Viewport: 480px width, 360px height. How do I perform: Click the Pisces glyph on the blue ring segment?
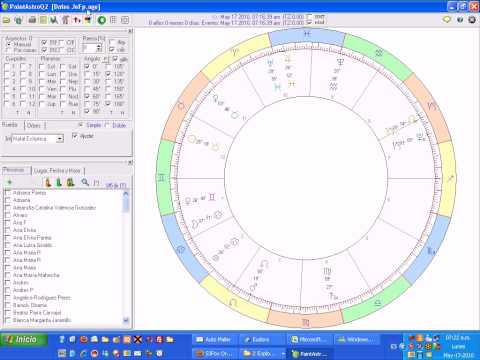(x=307, y=34)
